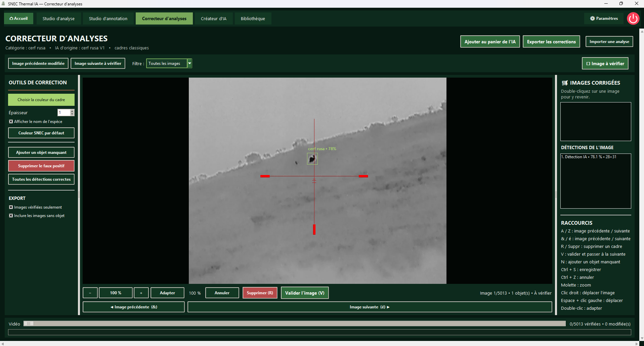The height and width of the screenshot is (346, 644).
Task: Zoom in with the plus button
Action: (x=141, y=293)
